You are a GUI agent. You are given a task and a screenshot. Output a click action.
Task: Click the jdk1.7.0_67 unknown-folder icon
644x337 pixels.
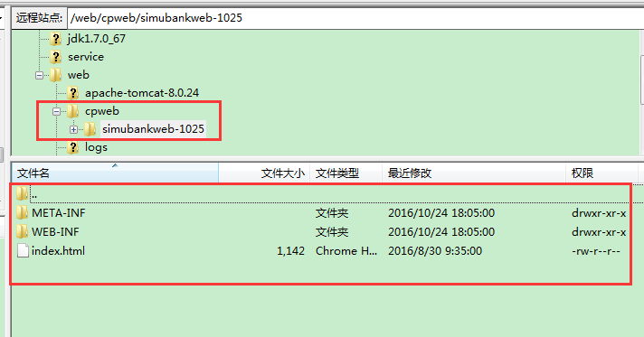coord(55,39)
